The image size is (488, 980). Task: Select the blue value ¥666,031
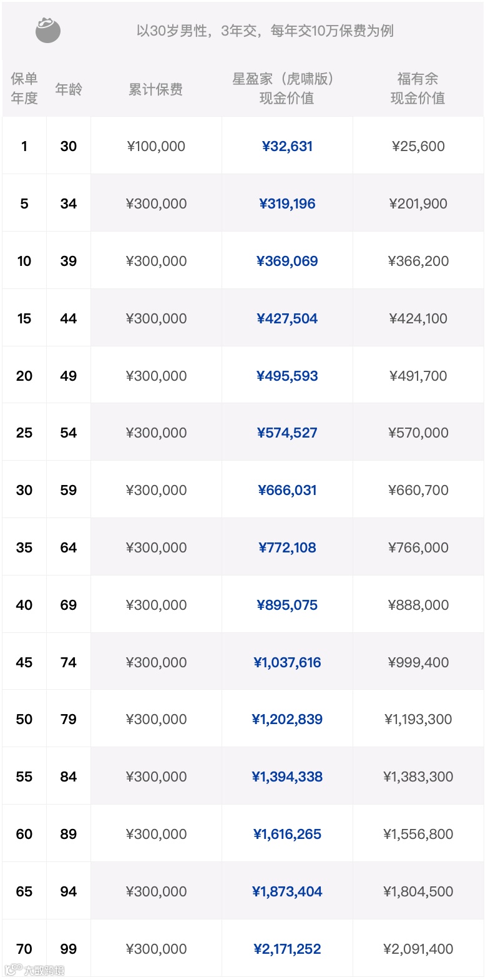[287, 490]
